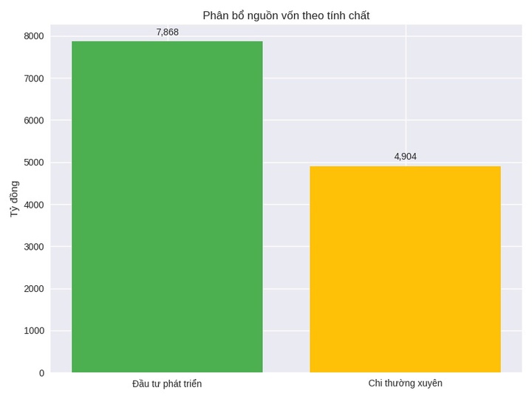The width and height of the screenshot is (532, 399).
Task: Click the 5000 y-axis tick label
Action: [x=34, y=163]
